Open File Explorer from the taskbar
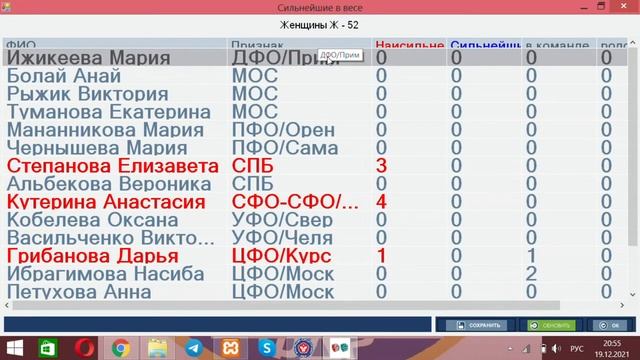 click(158, 348)
